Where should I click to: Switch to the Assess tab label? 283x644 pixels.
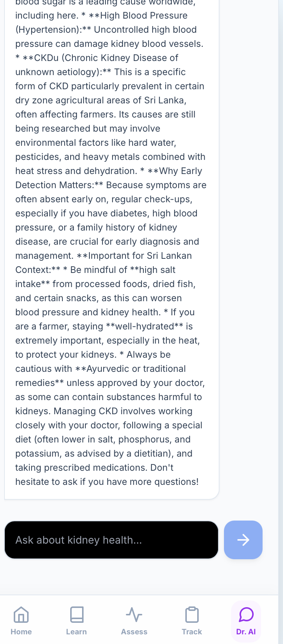pos(134,632)
